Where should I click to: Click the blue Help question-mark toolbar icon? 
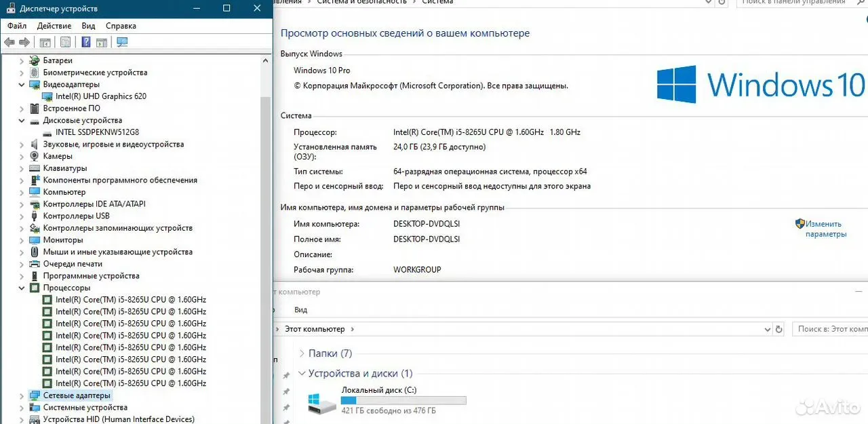coord(86,42)
